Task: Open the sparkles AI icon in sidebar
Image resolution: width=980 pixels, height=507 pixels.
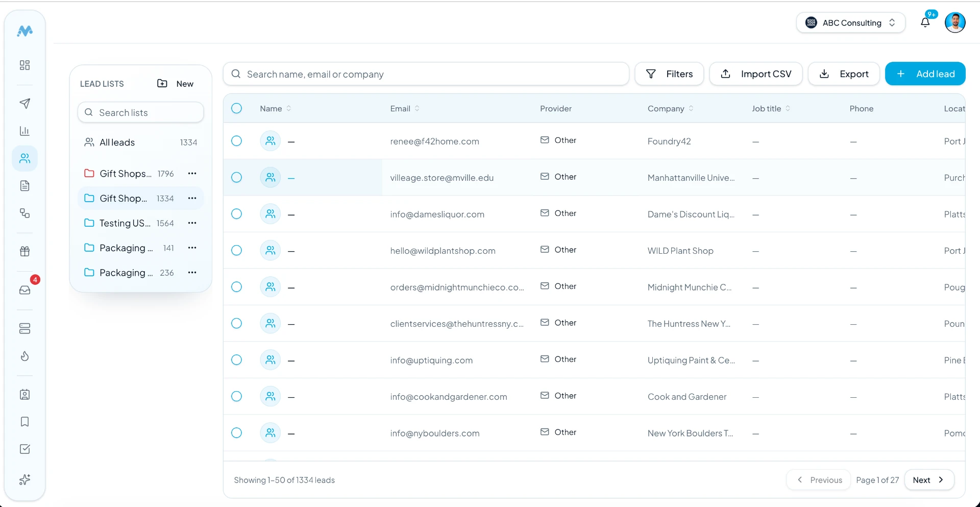Action: tap(24, 479)
